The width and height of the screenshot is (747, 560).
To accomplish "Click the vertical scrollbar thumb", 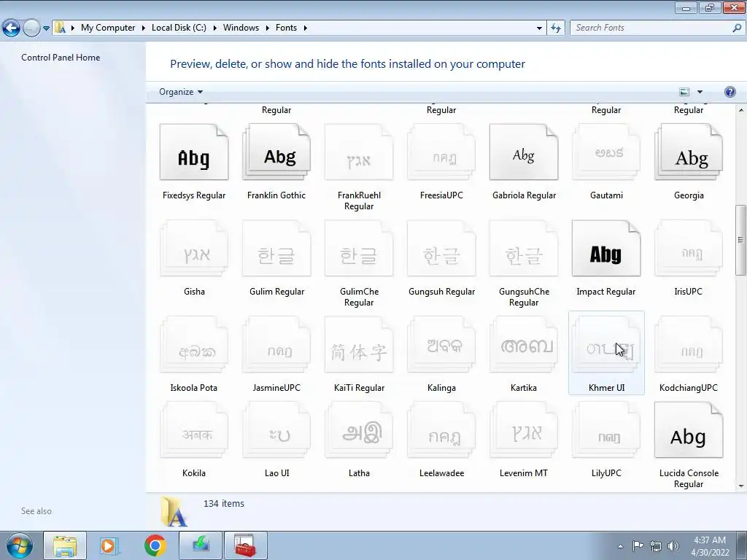I will 740,240.
